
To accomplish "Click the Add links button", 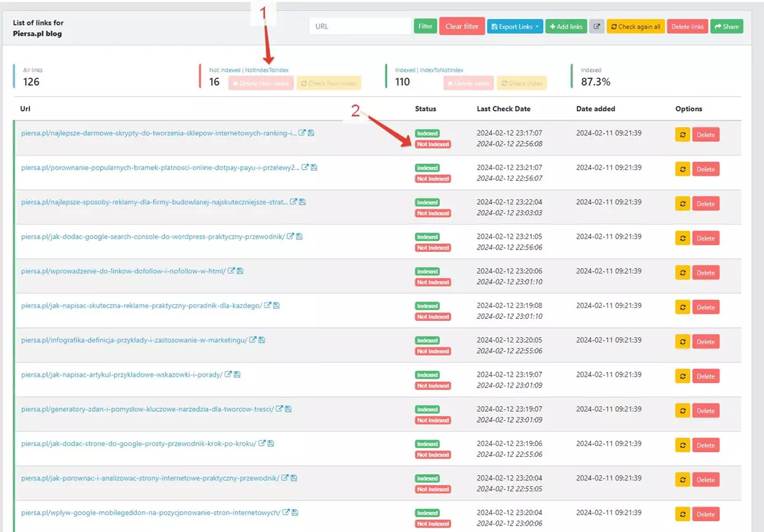I will (x=566, y=26).
